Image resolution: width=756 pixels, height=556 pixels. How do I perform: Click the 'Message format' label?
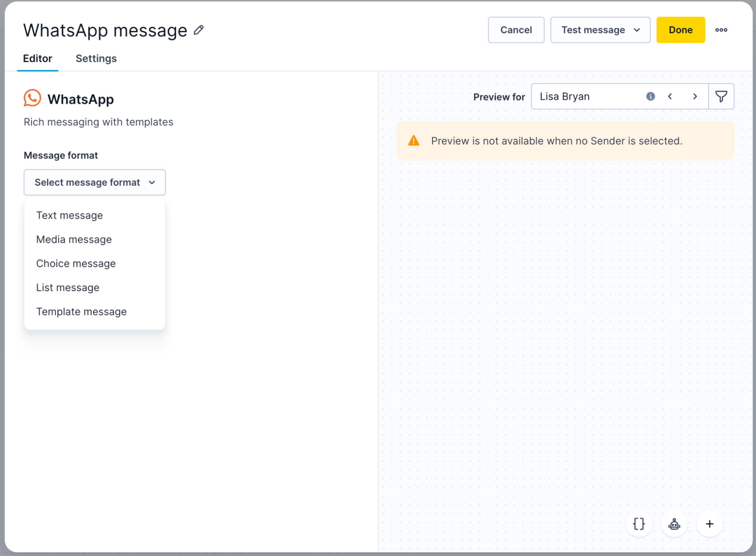(x=61, y=156)
